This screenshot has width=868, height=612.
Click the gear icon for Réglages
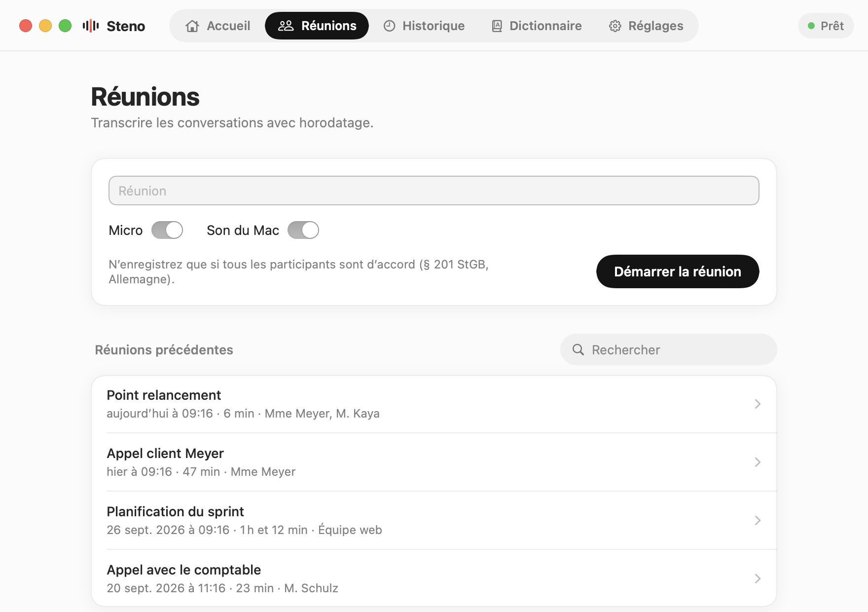[x=615, y=26]
